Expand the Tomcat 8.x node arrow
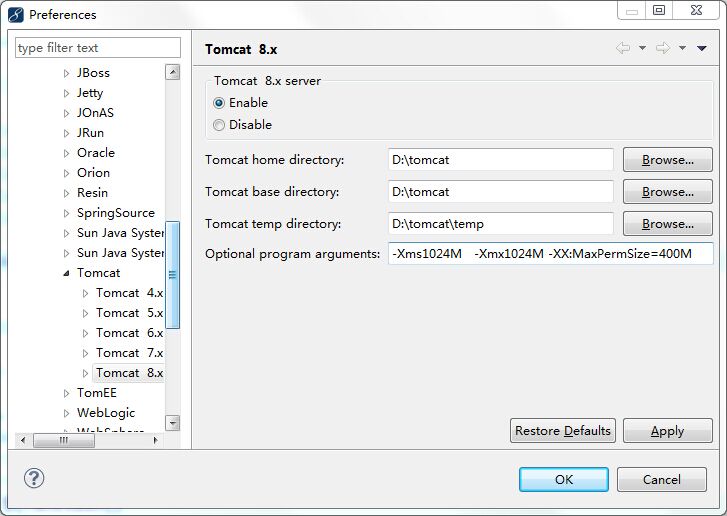727x516 pixels. pos(85,373)
